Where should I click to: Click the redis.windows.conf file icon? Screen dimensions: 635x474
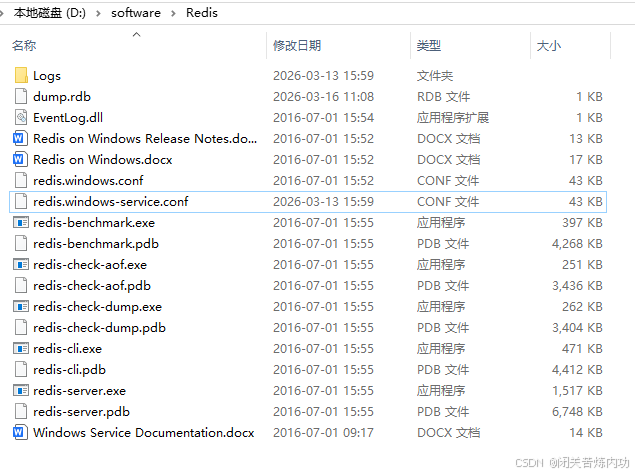(x=21, y=180)
